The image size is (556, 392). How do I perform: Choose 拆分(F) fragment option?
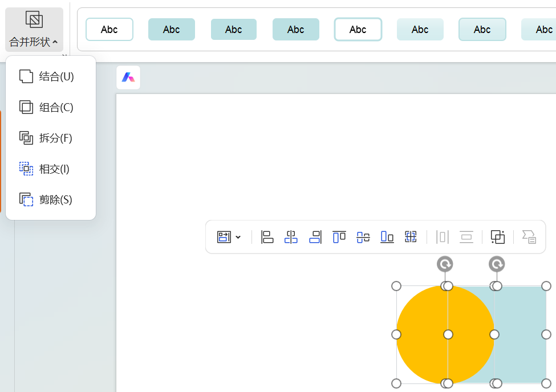click(51, 138)
